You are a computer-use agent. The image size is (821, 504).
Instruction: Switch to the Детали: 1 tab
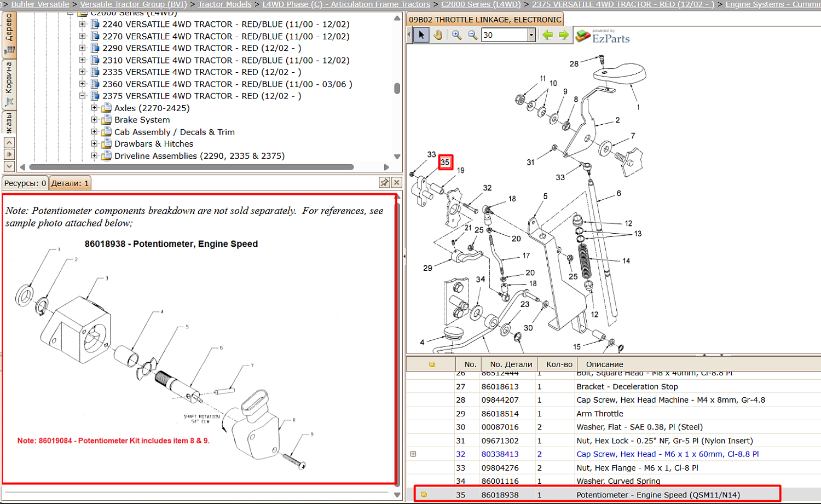(x=70, y=183)
